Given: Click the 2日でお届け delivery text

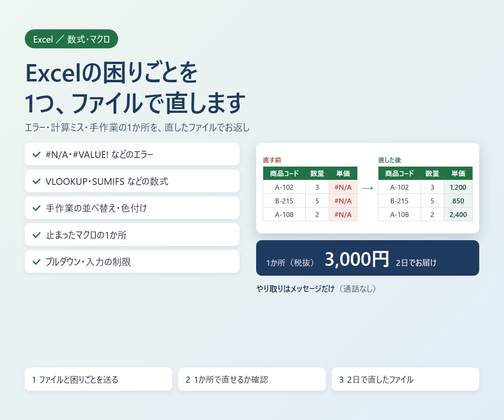Looking at the screenshot, I should (x=416, y=263).
